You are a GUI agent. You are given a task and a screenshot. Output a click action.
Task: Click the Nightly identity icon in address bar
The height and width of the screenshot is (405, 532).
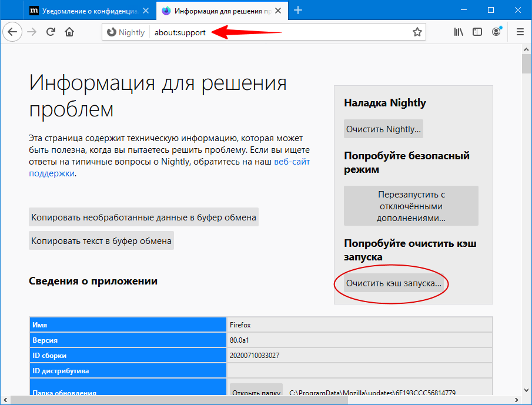point(126,32)
